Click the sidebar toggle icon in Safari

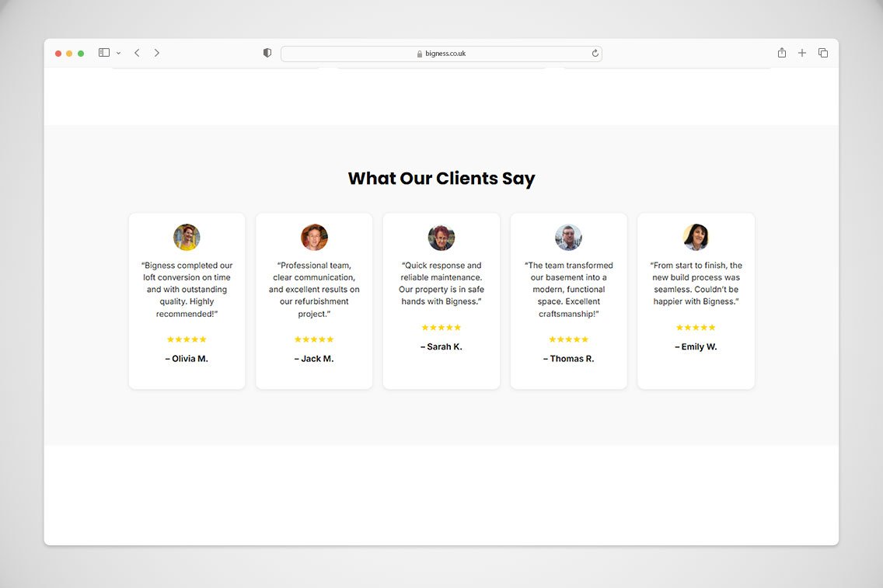coord(103,53)
